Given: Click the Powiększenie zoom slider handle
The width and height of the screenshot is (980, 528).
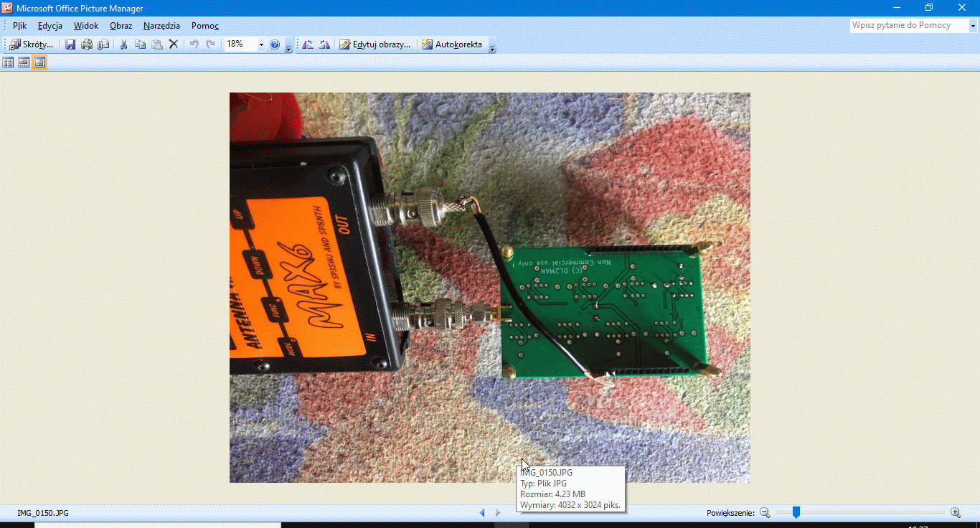Looking at the screenshot, I should (796, 512).
